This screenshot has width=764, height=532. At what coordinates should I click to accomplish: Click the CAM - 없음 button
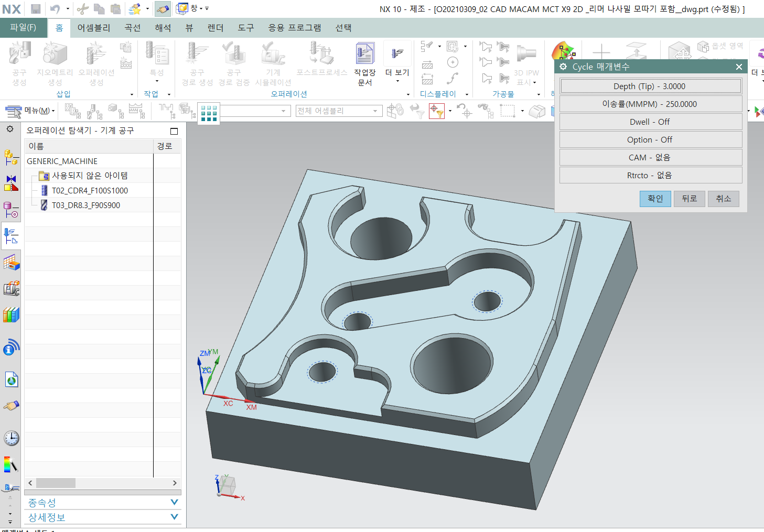point(651,157)
